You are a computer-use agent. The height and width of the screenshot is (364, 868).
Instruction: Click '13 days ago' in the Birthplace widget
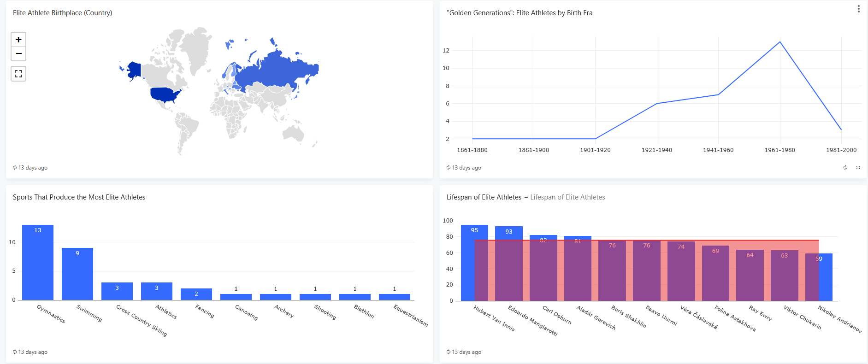pos(32,168)
